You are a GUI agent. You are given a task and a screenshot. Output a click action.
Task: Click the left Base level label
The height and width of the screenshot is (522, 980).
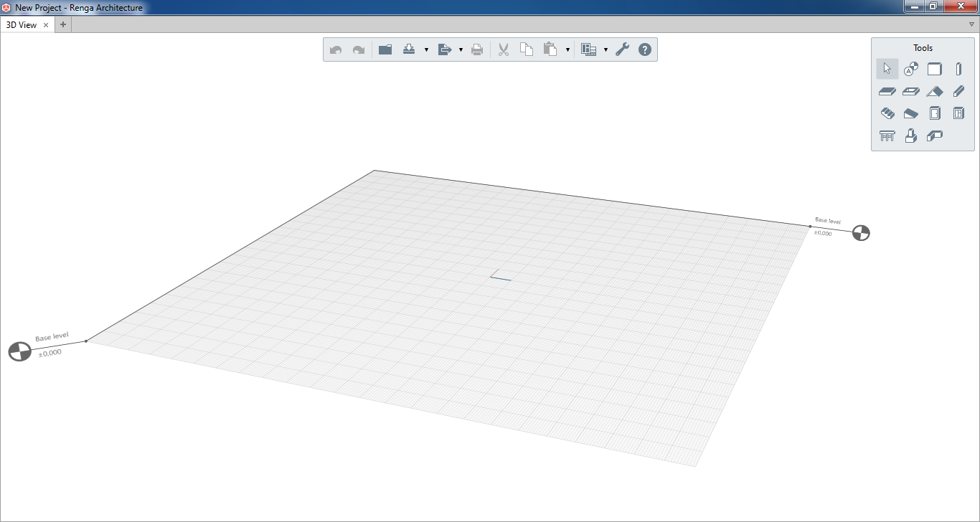52,336
